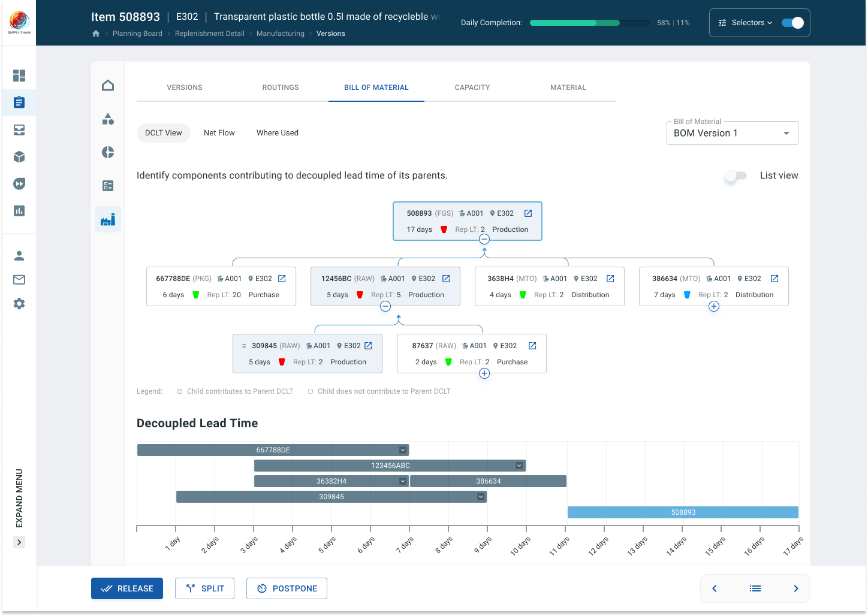Select the shapes icon in inner panel
868x616 pixels.
tap(108, 119)
